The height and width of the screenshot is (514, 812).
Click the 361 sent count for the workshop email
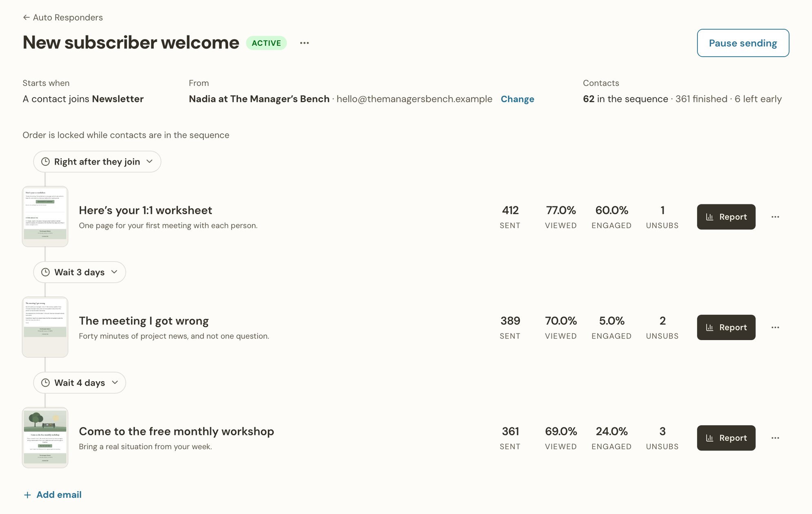(x=510, y=431)
